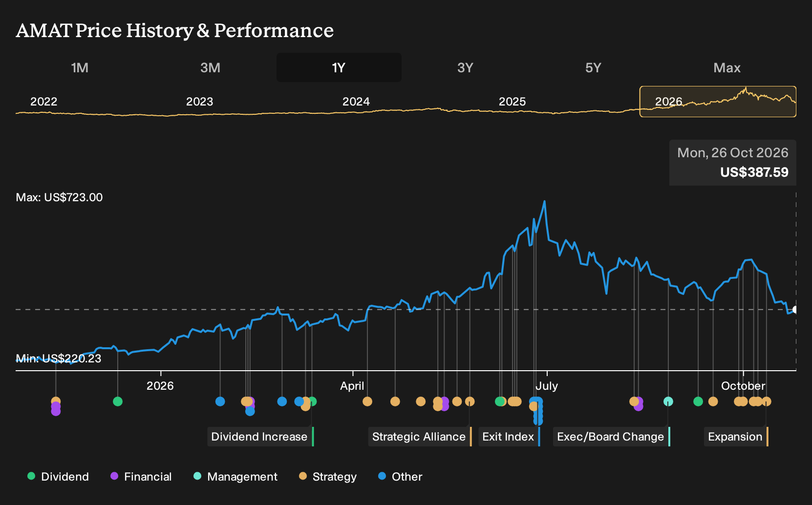
Task: Select the active 1Y range tab
Action: (339, 67)
